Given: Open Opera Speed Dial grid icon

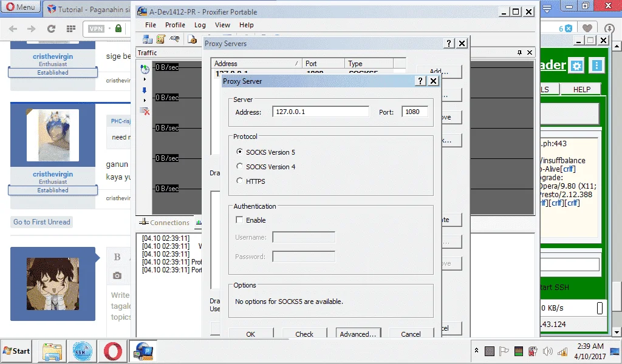Looking at the screenshot, I should pyautogui.click(x=71, y=29).
